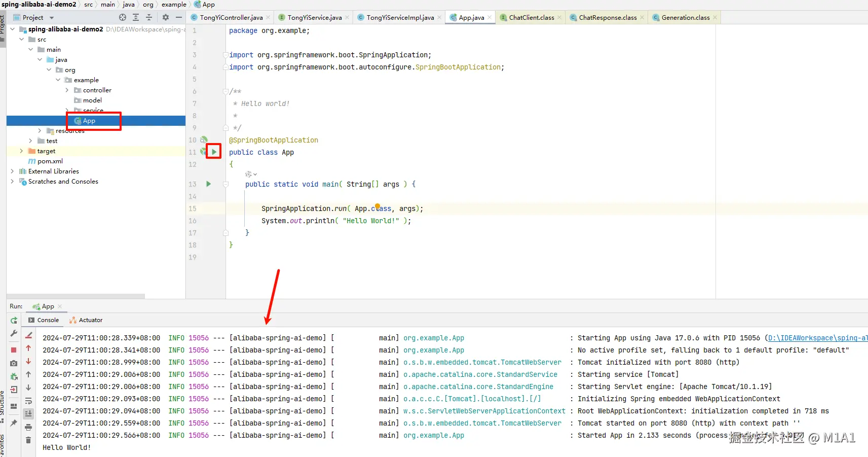Collapse the src folder
The width and height of the screenshot is (868, 457).
(22, 40)
